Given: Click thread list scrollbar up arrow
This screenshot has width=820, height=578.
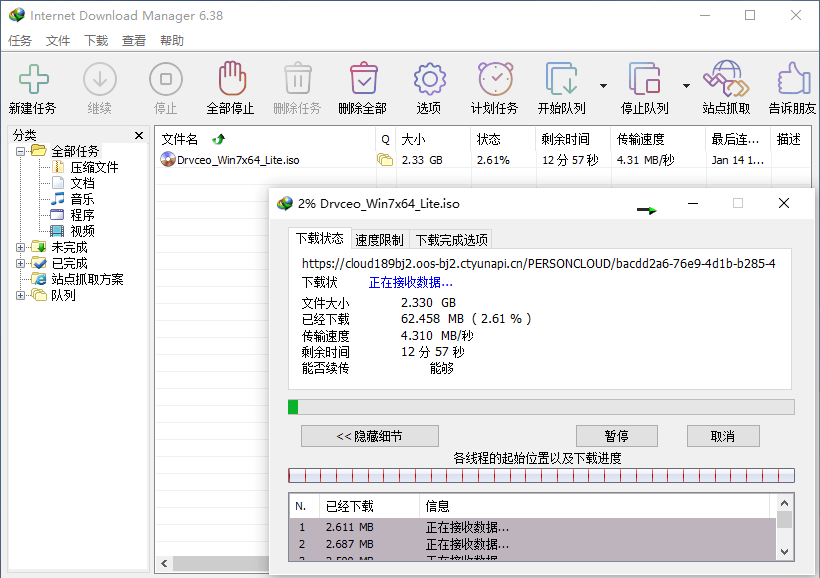Looking at the screenshot, I should 784,503.
